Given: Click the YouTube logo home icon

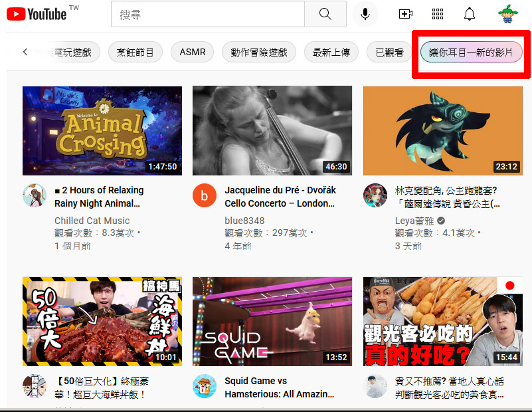Looking at the screenshot, I should [37, 14].
